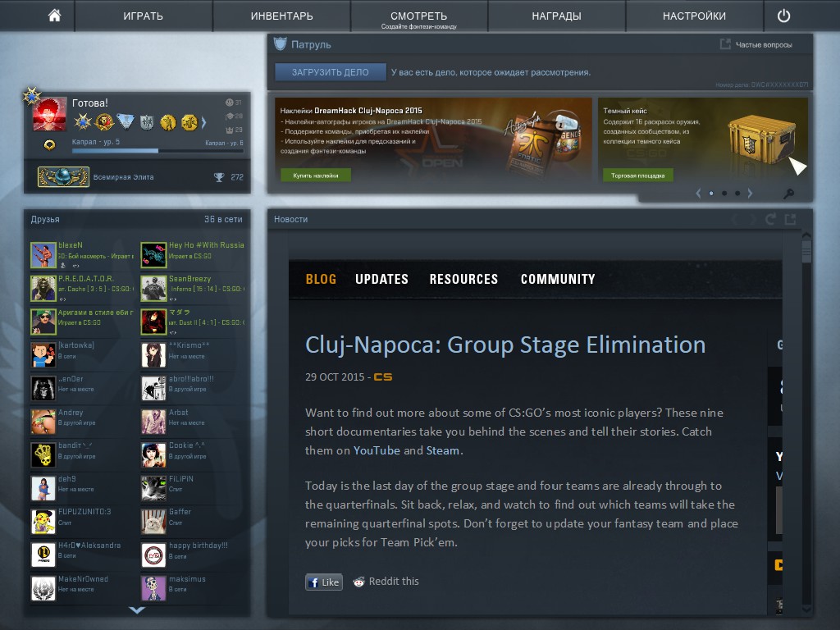Click the Global Elite rank badge
Image resolution: width=840 pixels, height=630 pixels.
pyautogui.click(x=63, y=177)
